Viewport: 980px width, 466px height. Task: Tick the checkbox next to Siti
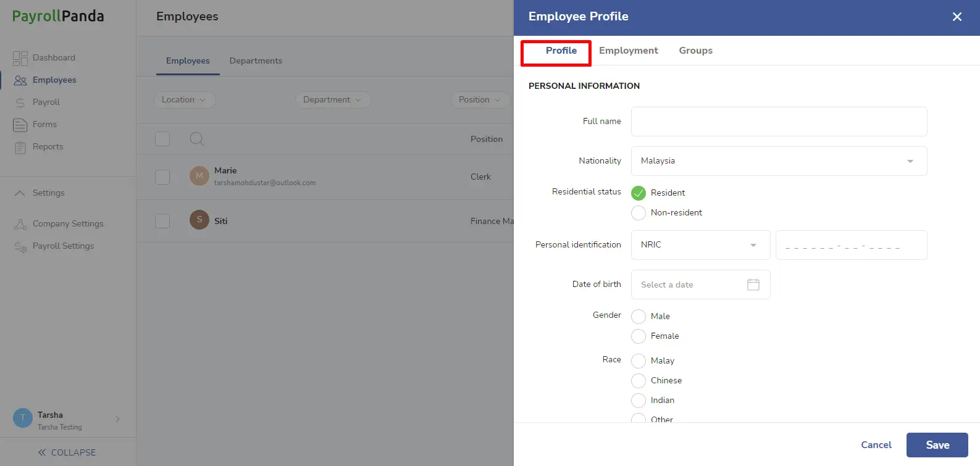[162, 221]
